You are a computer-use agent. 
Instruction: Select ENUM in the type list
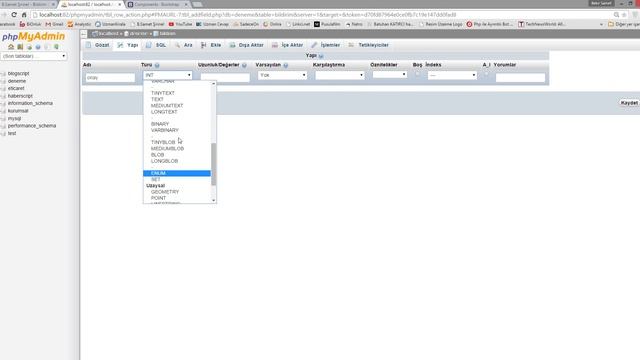pyautogui.click(x=177, y=173)
